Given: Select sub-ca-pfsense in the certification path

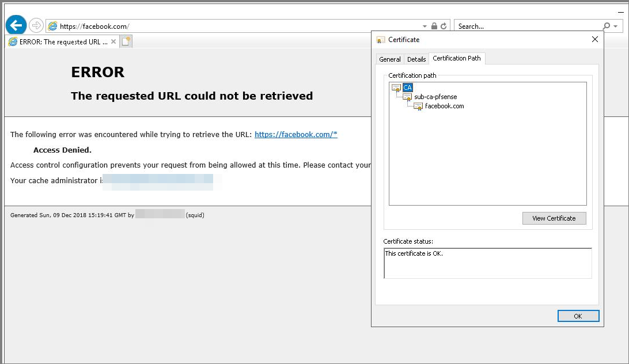Looking at the screenshot, I should pyautogui.click(x=435, y=97).
